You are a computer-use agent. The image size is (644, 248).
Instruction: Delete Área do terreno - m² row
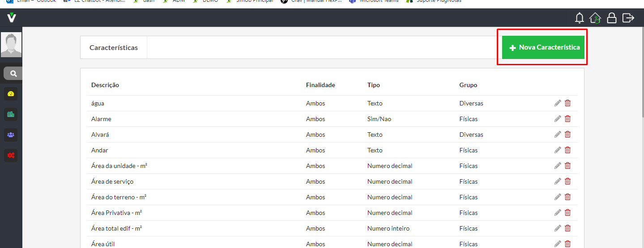567,197
